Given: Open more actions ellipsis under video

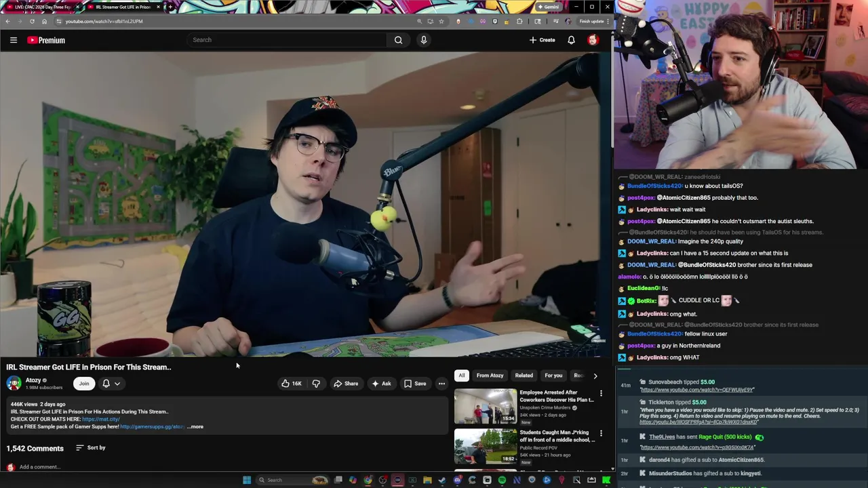Looking at the screenshot, I should click(441, 384).
